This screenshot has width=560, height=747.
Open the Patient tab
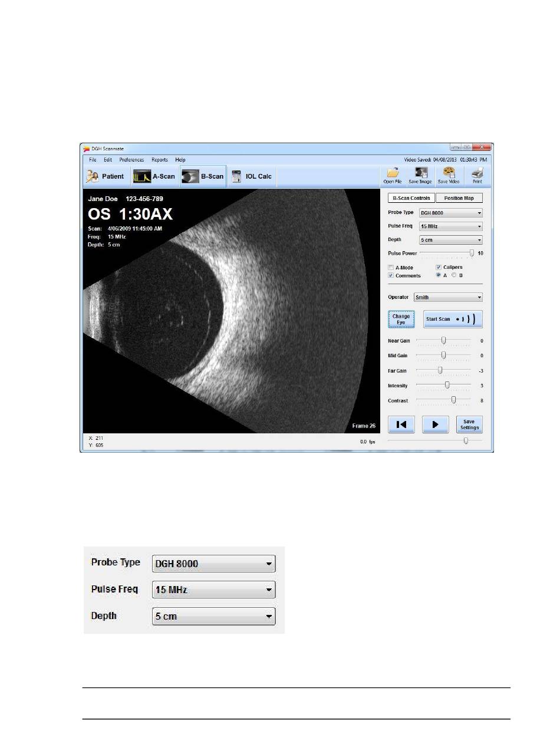click(106, 176)
